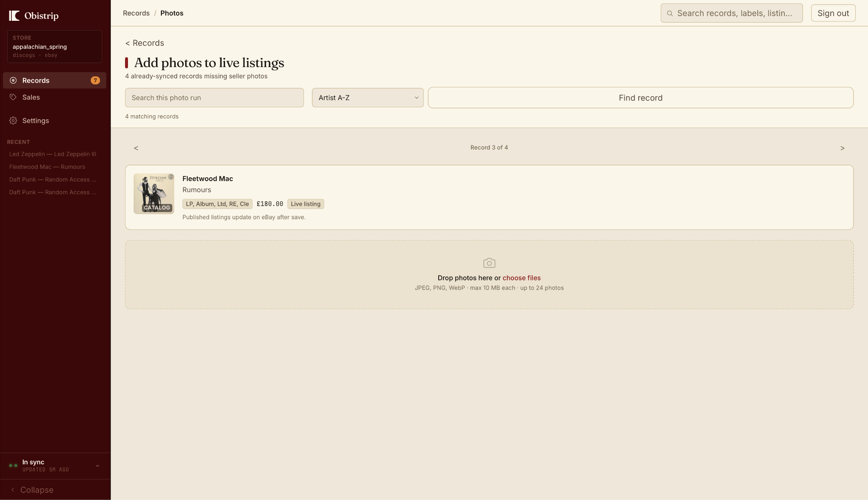
Task: Click the camera icon in the drop zone
Action: point(489,263)
